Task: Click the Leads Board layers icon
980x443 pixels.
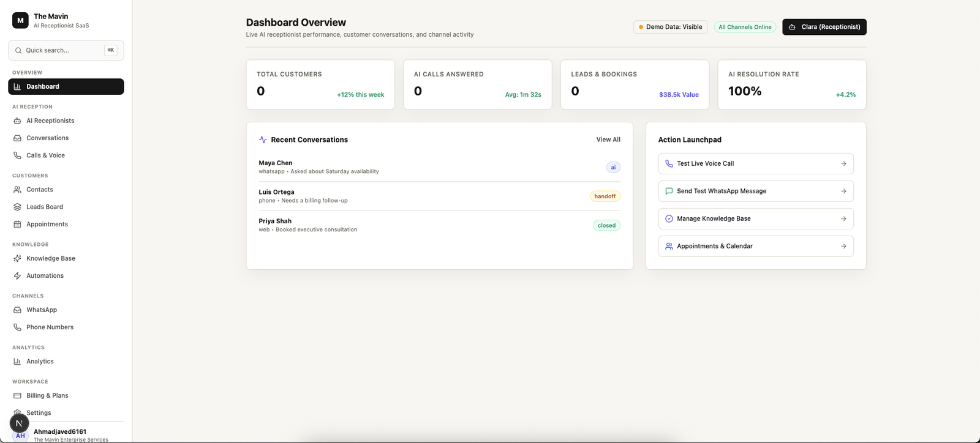Action: point(17,207)
